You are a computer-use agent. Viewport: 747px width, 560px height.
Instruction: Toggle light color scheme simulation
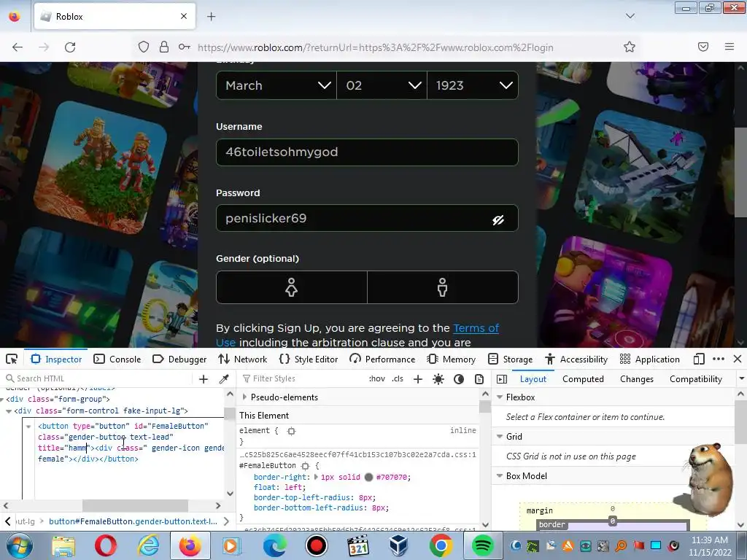pos(438,378)
